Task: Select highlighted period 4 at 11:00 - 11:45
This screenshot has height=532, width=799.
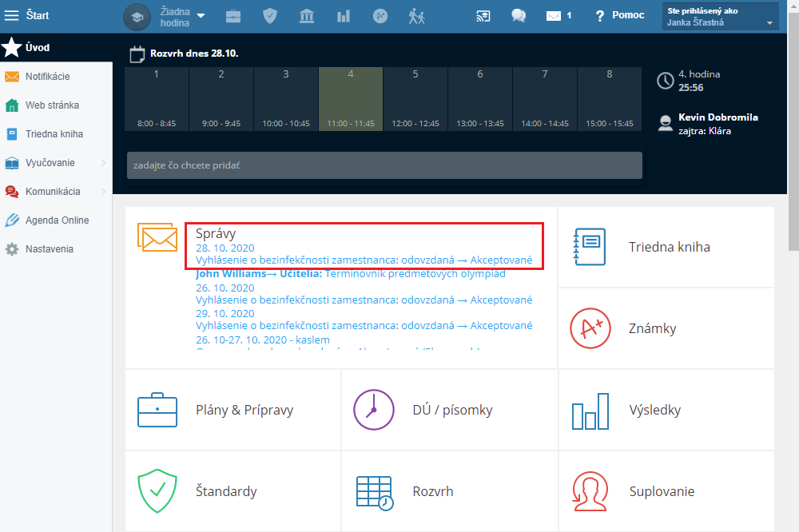Action: click(x=351, y=99)
